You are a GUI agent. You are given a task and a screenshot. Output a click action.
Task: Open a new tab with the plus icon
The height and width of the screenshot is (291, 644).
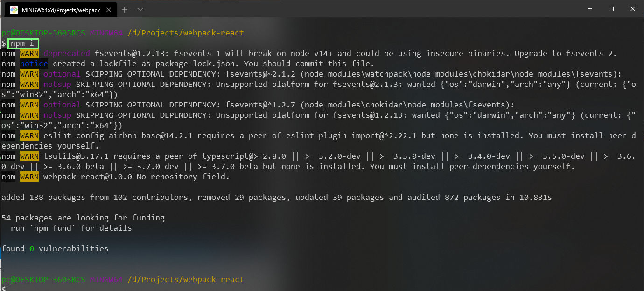(125, 10)
